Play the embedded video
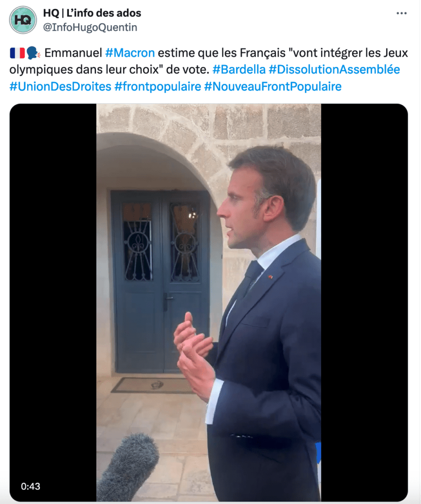Viewport: 421px width, 504px height. pyautogui.click(x=209, y=302)
